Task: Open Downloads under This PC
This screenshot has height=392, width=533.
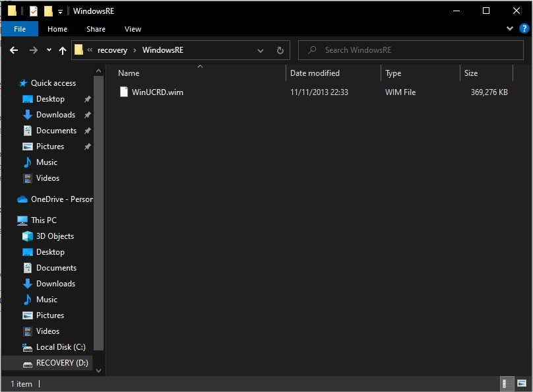Action: (56, 284)
